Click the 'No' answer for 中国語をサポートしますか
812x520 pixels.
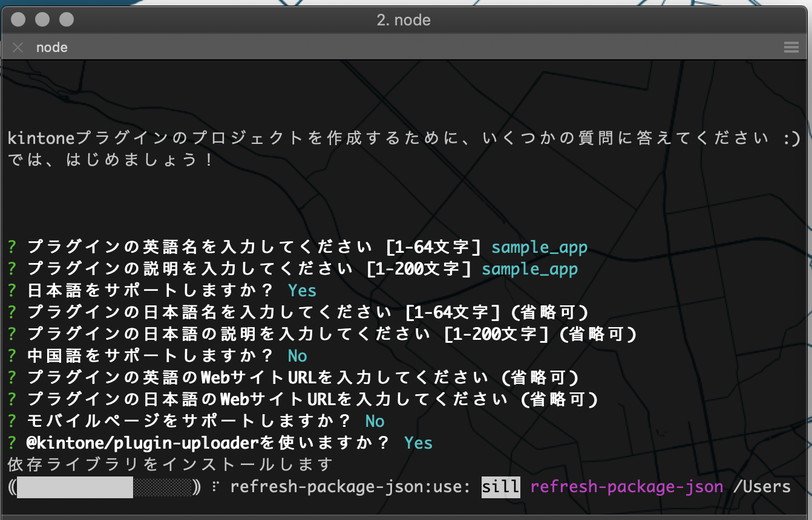tap(298, 356)
